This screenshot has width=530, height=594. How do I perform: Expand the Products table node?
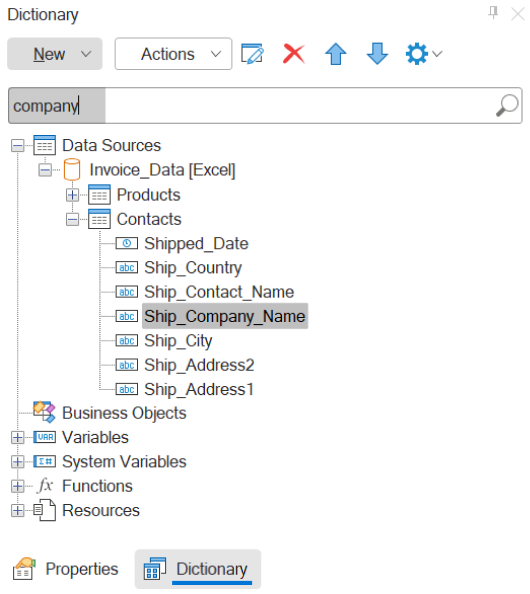72,195
